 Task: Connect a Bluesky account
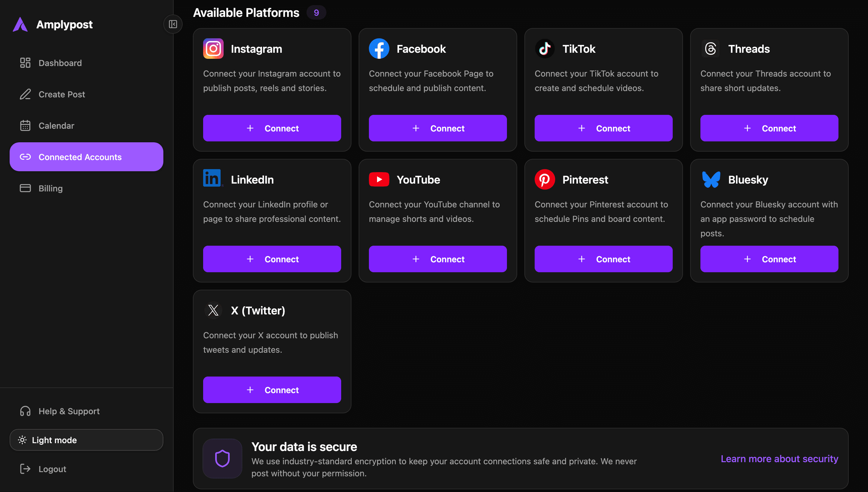[769, 259]
